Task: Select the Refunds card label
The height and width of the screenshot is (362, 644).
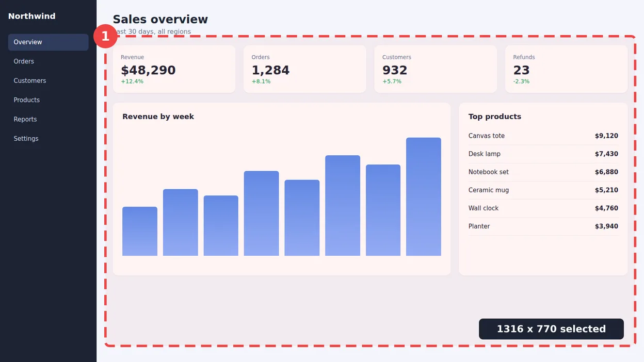Action: click(x=524, y=57)
